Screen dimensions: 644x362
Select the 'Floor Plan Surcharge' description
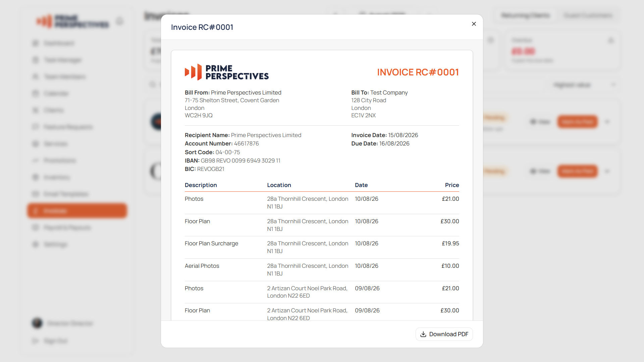(211, 243)
